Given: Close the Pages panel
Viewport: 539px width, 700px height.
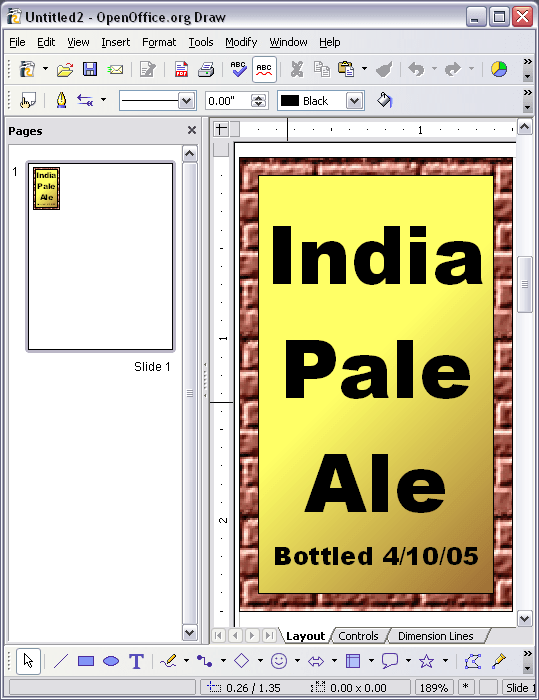Looking at the screenshot, I should (192, 130).
